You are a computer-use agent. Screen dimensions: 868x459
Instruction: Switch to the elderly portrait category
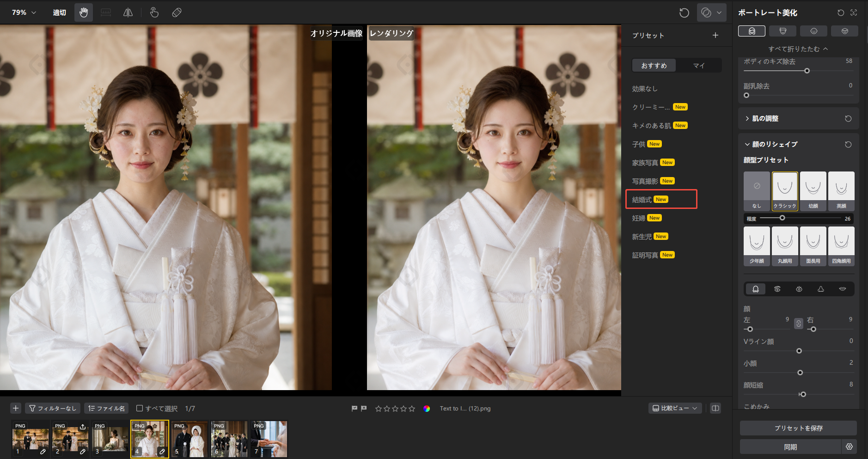844,31
